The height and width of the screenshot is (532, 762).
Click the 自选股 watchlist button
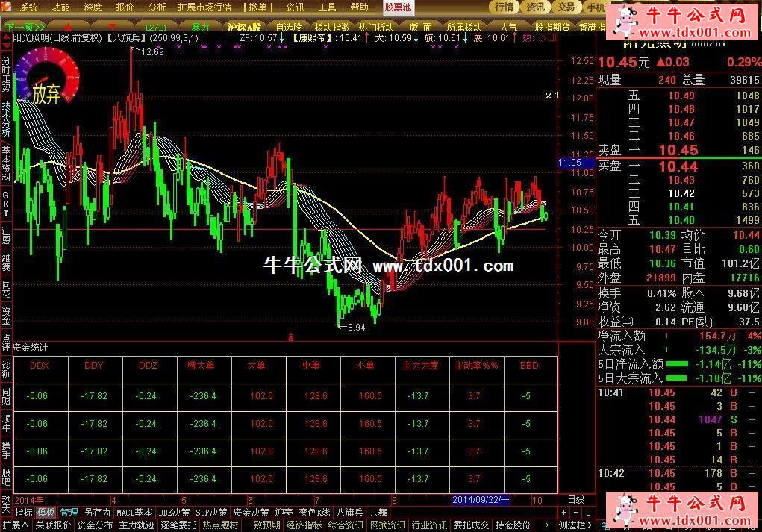[x=288, y=27]
